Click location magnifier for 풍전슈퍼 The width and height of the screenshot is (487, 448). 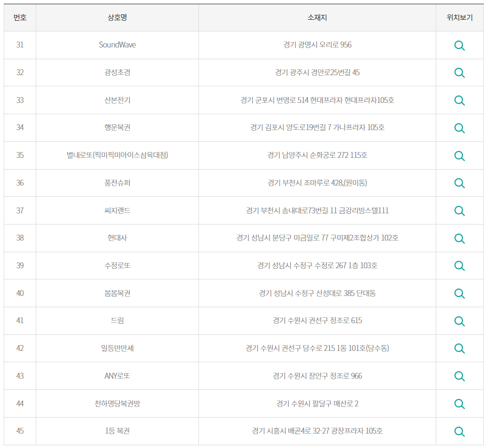(459, 183)
